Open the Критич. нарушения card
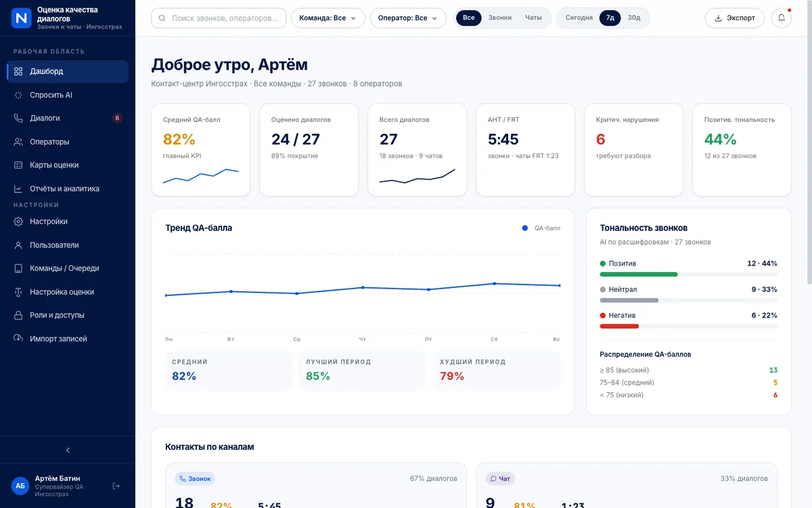This screenshot has width=812, height=508. (x=633, y=150)
